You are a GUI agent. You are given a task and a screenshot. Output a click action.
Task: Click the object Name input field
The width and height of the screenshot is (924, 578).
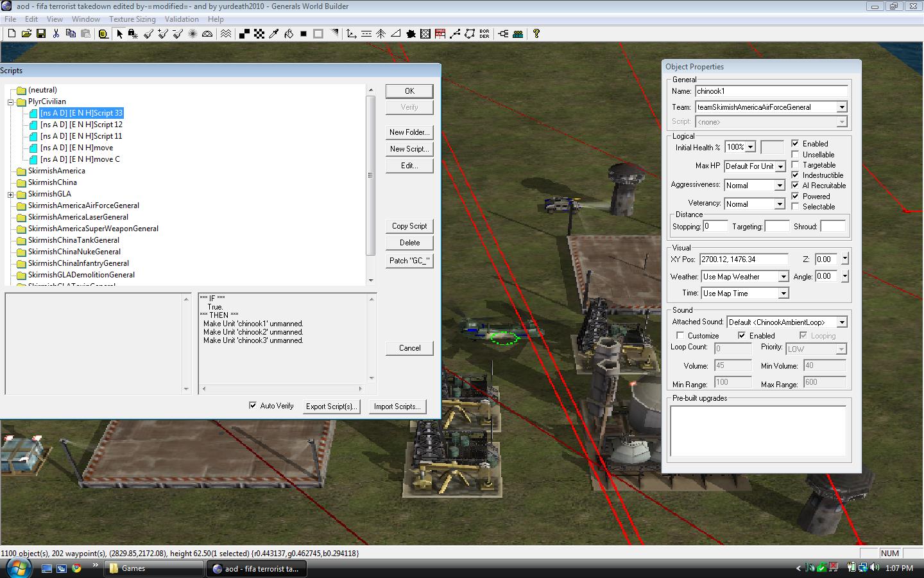point(771,91)
